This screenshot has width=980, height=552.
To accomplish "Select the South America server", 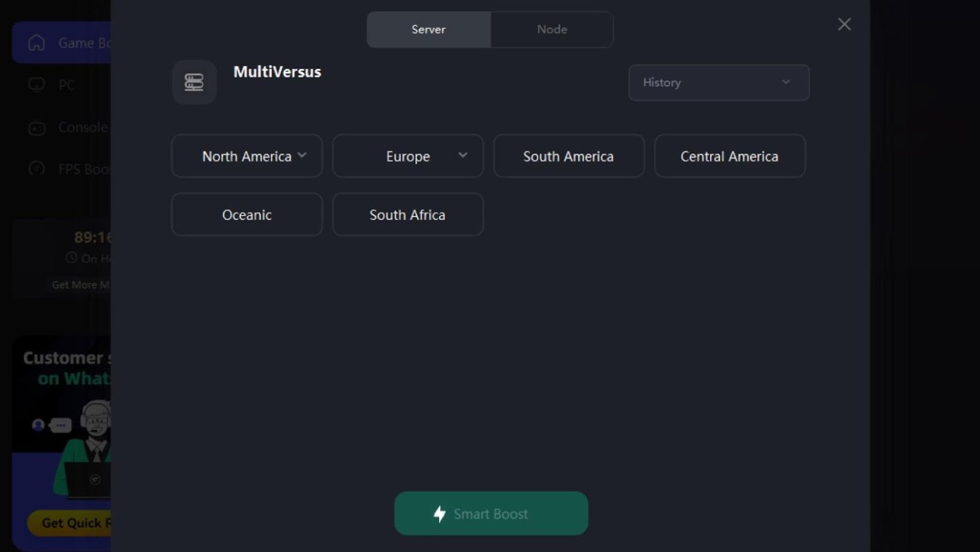I will tap(568, 156).
